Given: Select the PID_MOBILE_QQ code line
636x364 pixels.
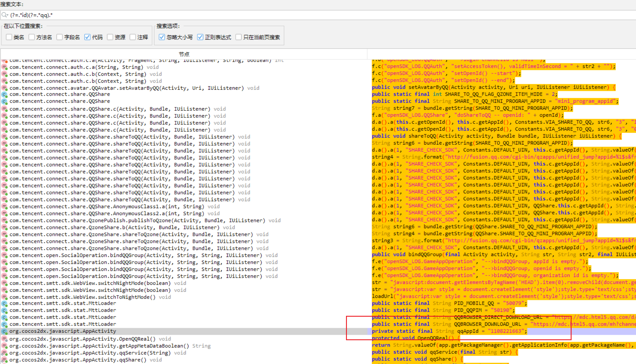Looking at the screenshot, I should point(449,303).
